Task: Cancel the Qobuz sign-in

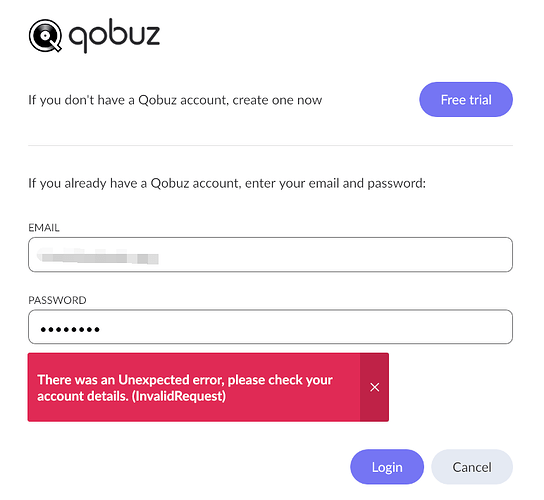Action: point(472,467)
